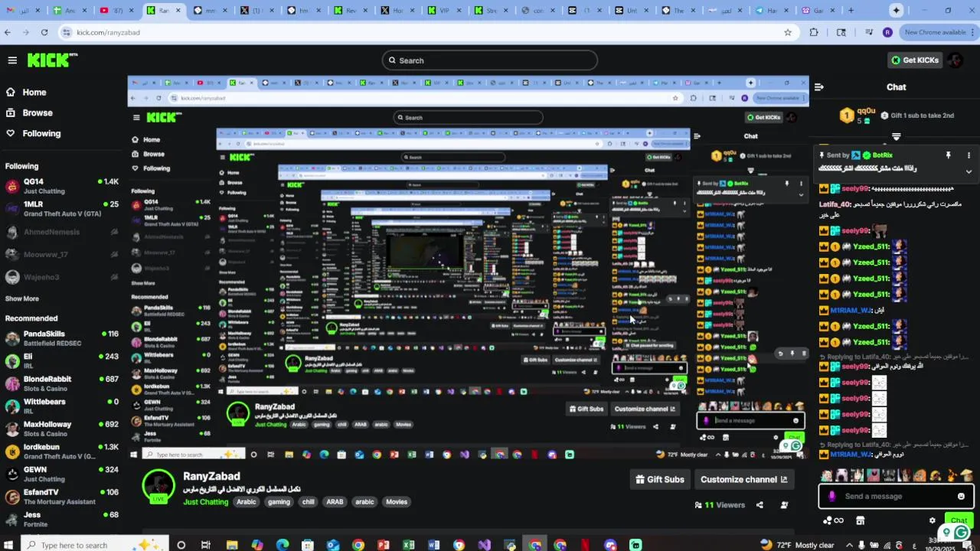This screenshot has height=551, width=980.
Task: Open a new Chrome tab
Action: 851,11
